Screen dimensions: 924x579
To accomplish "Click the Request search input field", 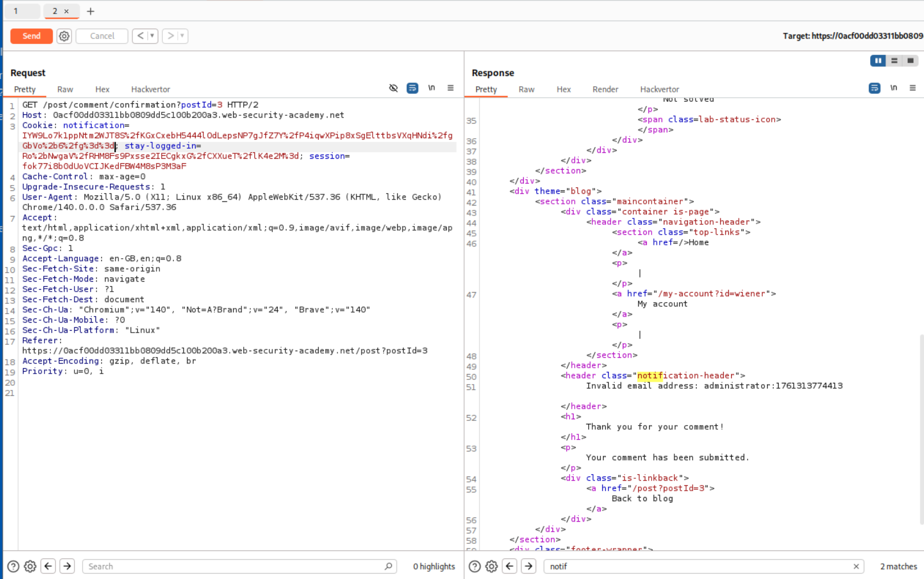I will pyautogui.click(x=234, y=567).
